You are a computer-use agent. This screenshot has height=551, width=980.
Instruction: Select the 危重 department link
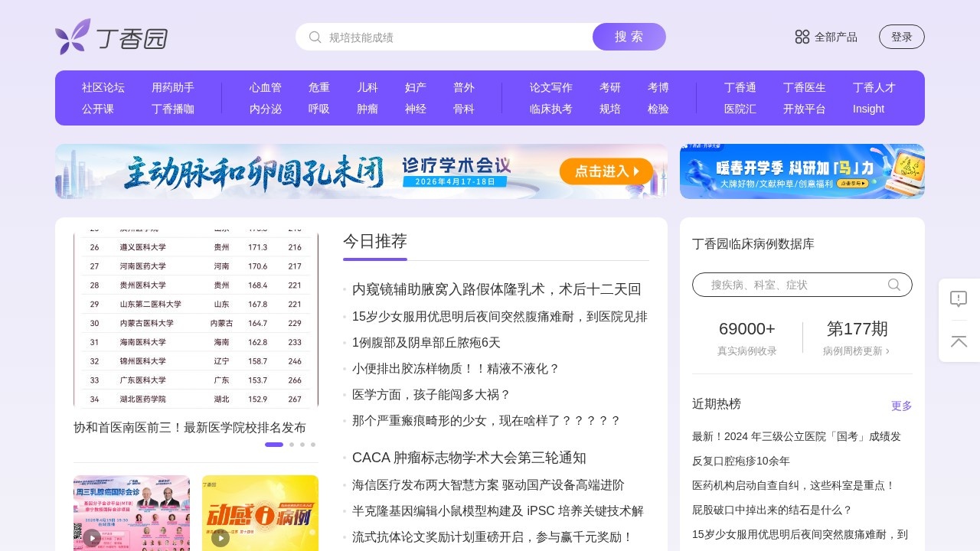(x=319, y=87)
